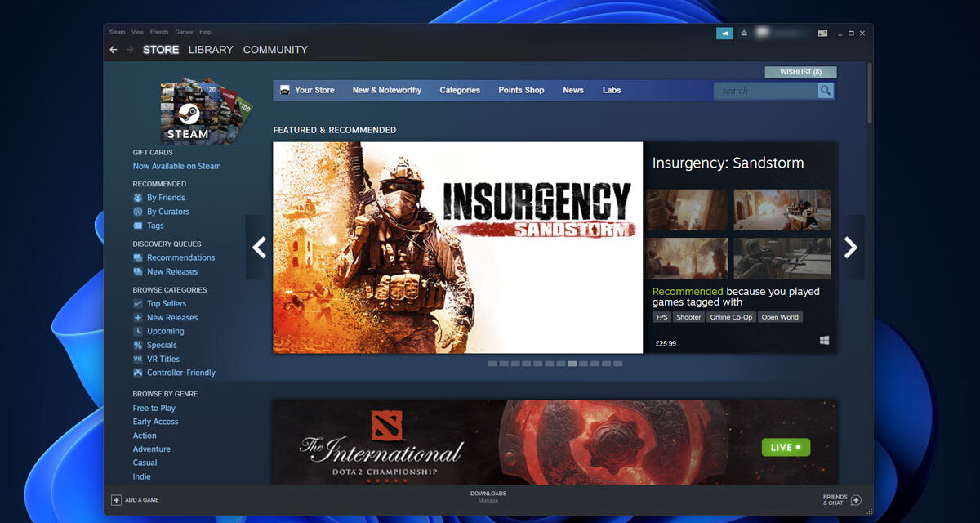This screenshot has width=980, height=523.
Task: Open the announcements megaphone icon
Action: pos(724,34)
